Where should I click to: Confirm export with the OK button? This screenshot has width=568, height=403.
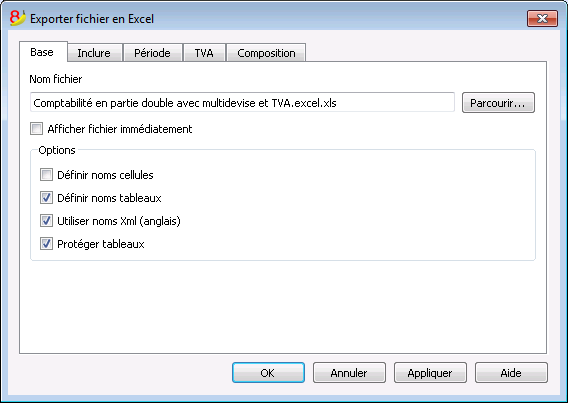tap(268, 373)
